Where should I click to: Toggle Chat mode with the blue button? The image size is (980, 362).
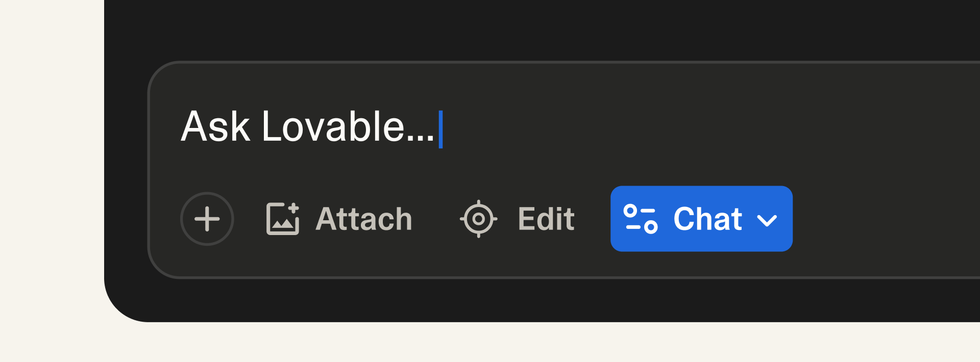[701, 219]
